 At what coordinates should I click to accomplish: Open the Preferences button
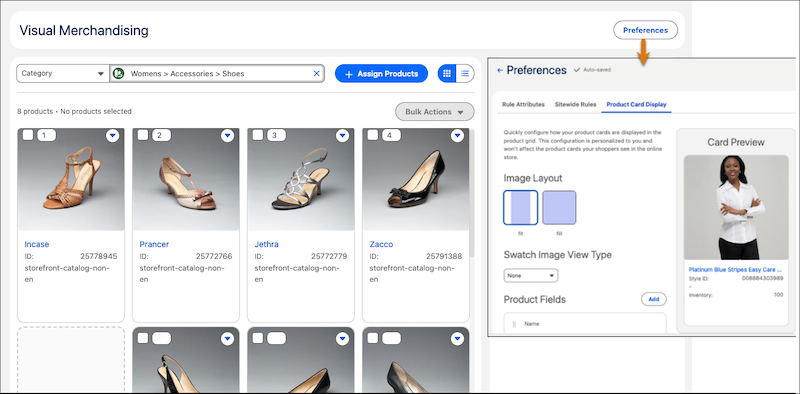[x=645, y=30]
